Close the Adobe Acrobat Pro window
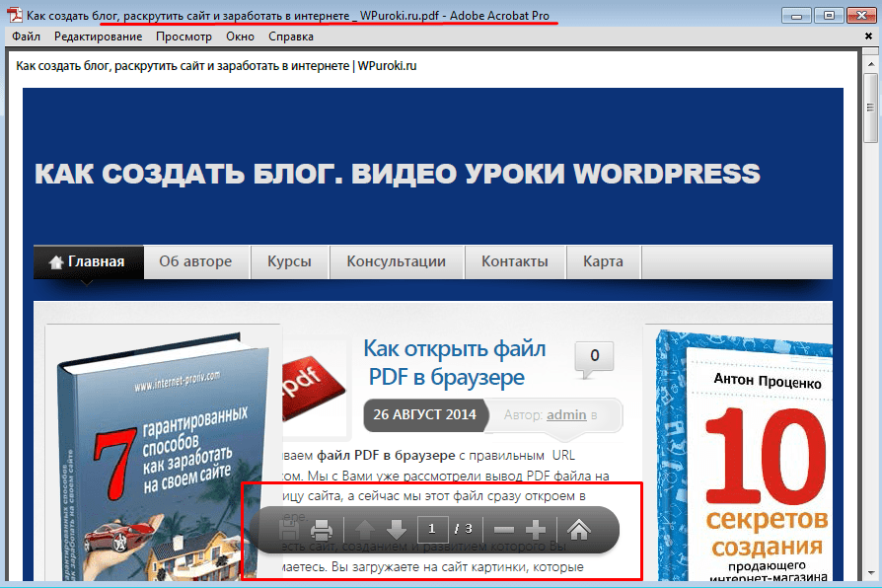 [861, 15]
